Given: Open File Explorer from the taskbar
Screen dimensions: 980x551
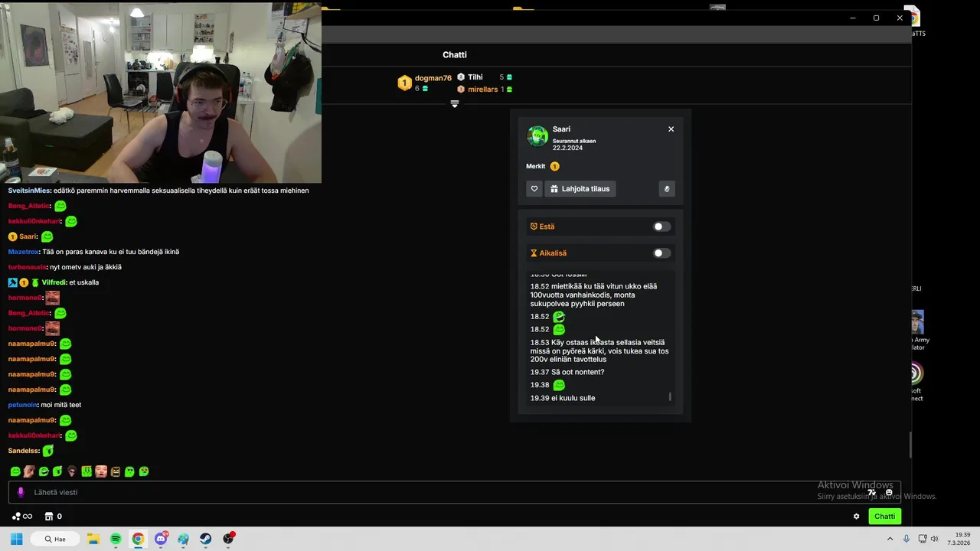Looking at the screenshot, I should click(93, 539).
